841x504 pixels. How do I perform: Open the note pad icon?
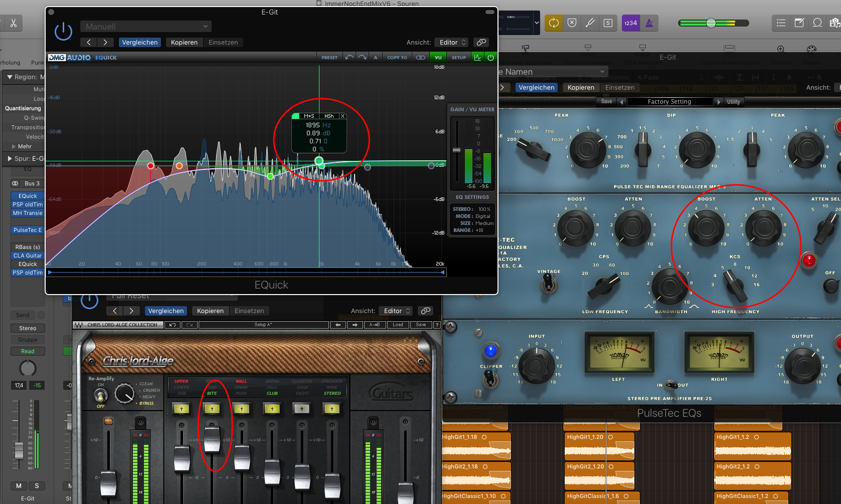point(799,23)
